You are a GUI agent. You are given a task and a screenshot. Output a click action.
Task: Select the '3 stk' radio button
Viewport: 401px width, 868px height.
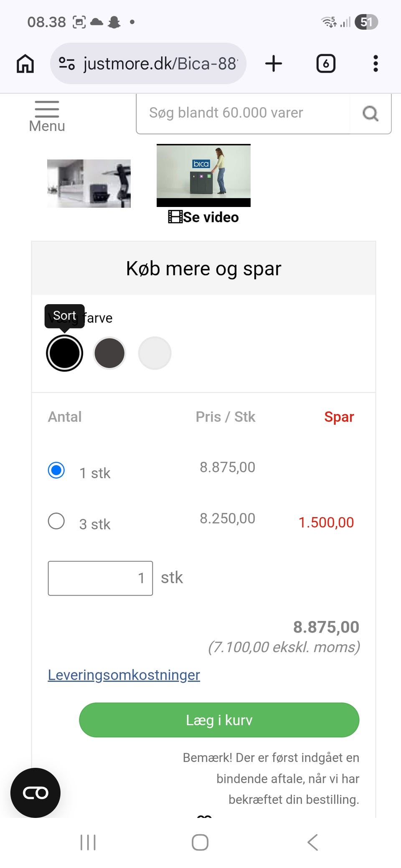click(x=56, y=521)
